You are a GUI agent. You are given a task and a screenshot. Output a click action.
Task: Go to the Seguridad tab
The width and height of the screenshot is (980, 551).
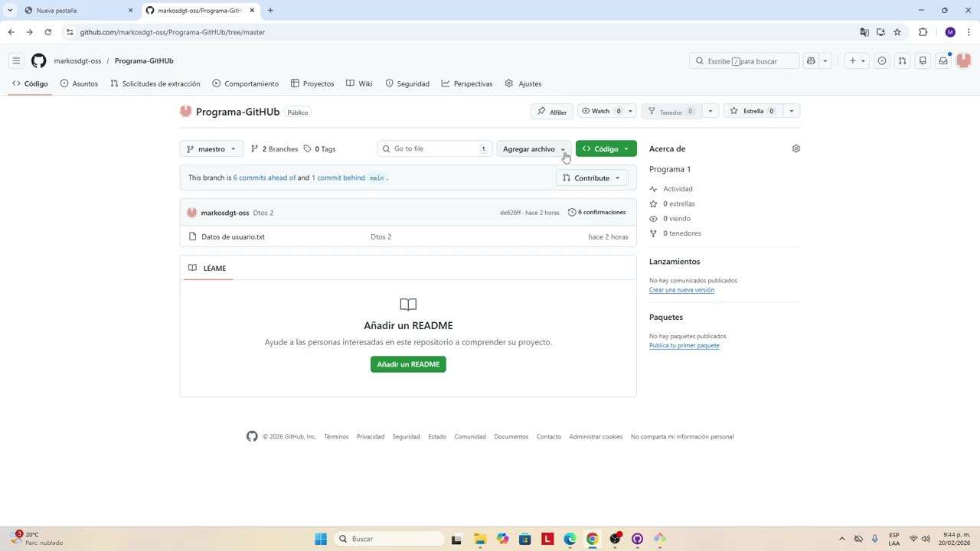[407, 83]
